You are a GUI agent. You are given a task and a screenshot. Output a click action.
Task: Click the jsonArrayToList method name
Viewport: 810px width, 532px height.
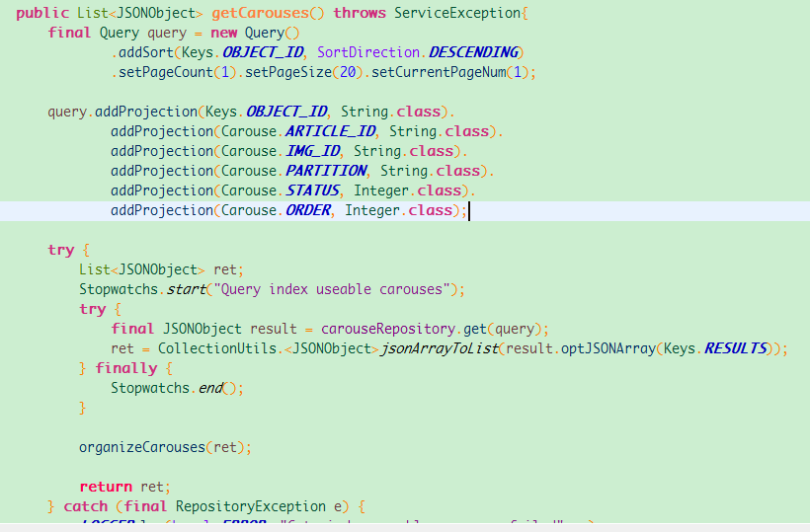click(440, 348)
